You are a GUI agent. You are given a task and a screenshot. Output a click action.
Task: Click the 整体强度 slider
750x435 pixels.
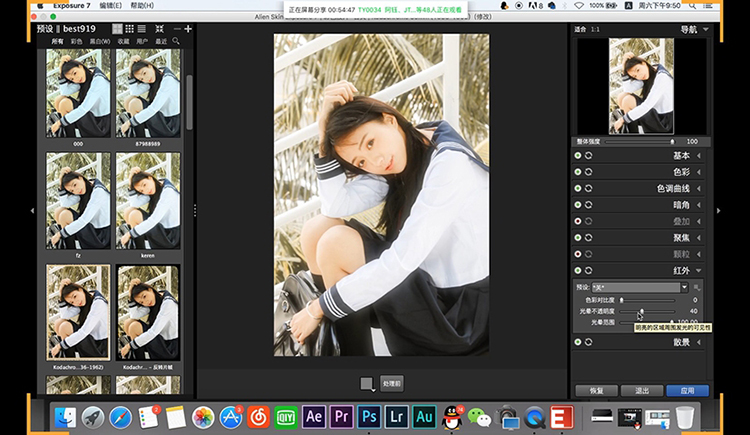(640, 142)
